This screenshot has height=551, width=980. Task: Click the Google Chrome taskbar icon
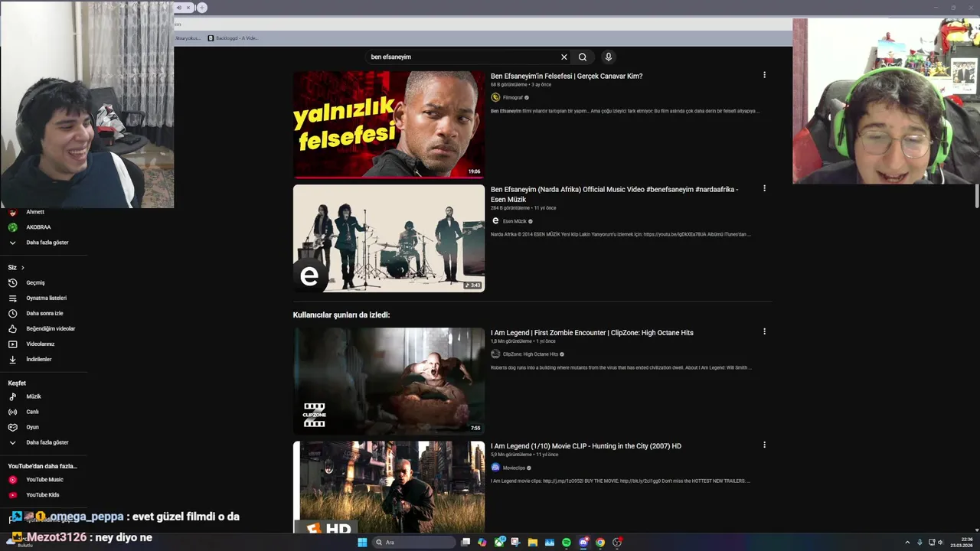click(x=600, y=543)
